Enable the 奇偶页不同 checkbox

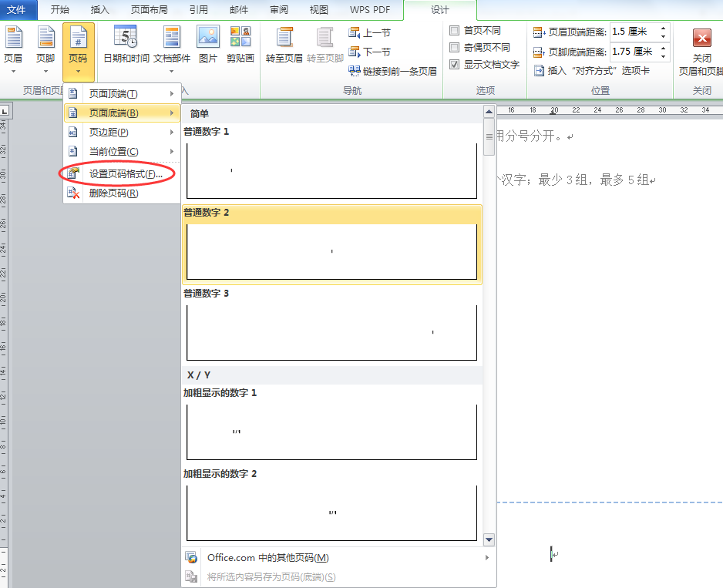[455, 48]
